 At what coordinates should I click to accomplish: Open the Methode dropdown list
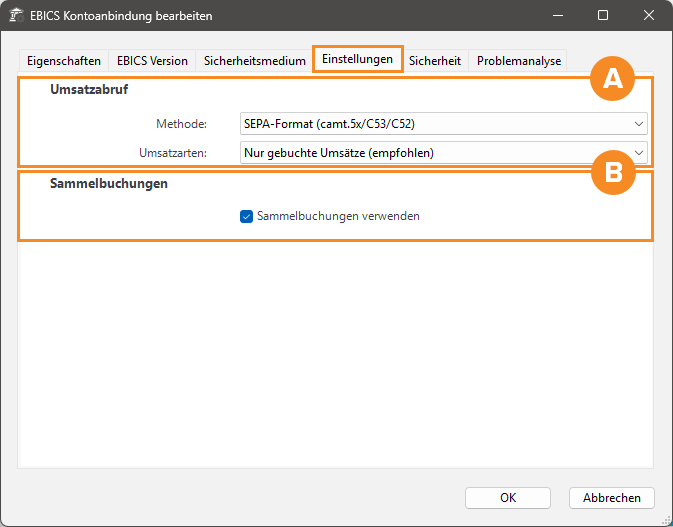tap(444, 123)
